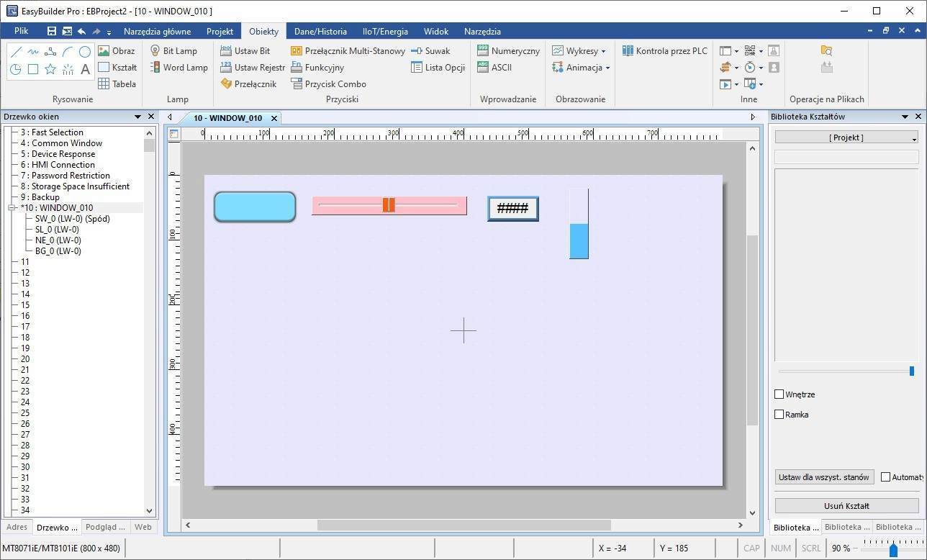Image resolution: width=927 pixels, height=560 pixels.
Task: Click the file search icon in Operacje na Plikach
Action: [827, 50]
